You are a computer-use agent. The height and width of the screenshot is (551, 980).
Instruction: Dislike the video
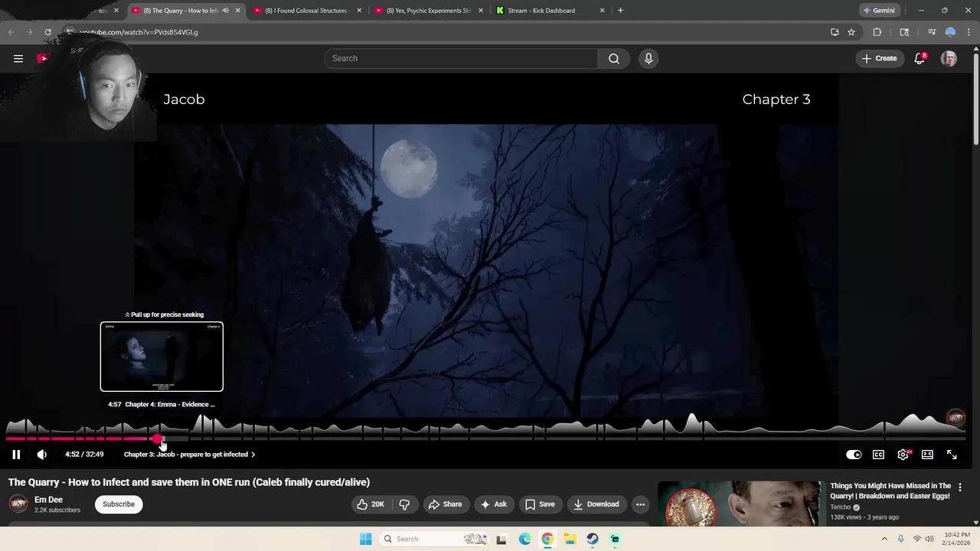405,504
